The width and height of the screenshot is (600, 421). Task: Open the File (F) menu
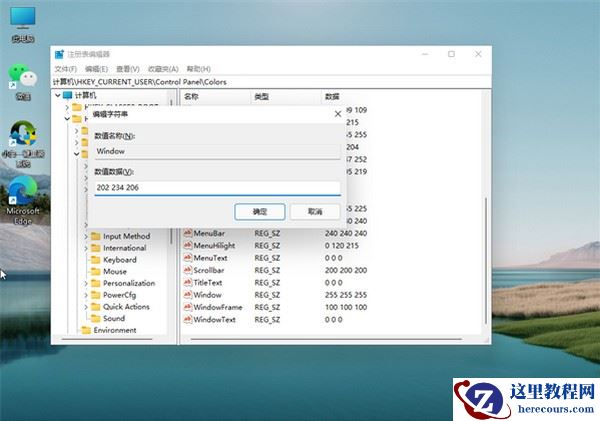point(65,69)
